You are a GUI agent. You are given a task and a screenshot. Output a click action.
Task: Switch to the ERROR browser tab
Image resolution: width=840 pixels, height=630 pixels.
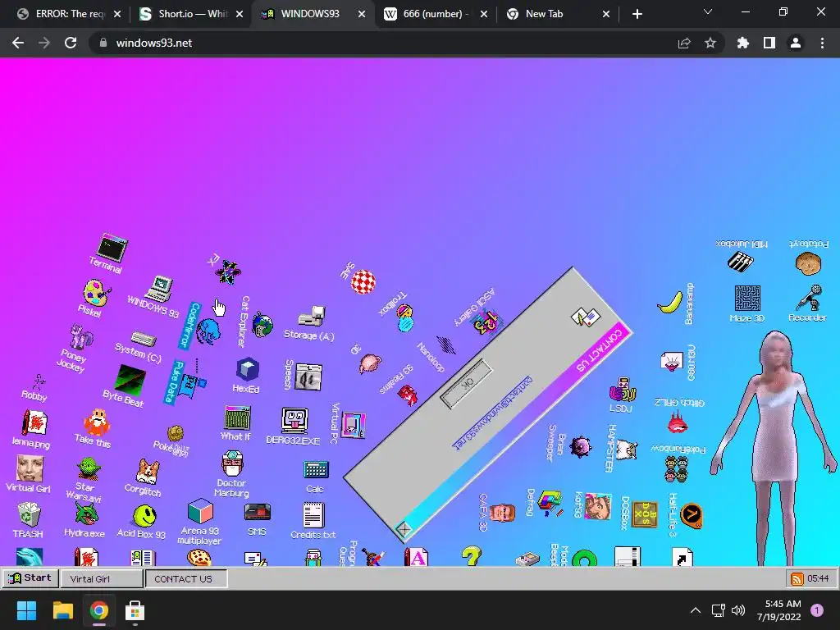[69, 14]
